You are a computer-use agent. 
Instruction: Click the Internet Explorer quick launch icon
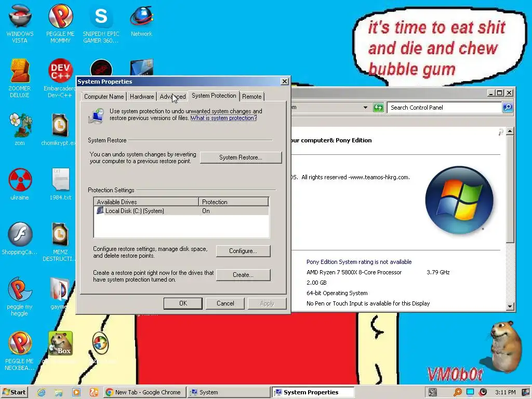tap(42, 392)
